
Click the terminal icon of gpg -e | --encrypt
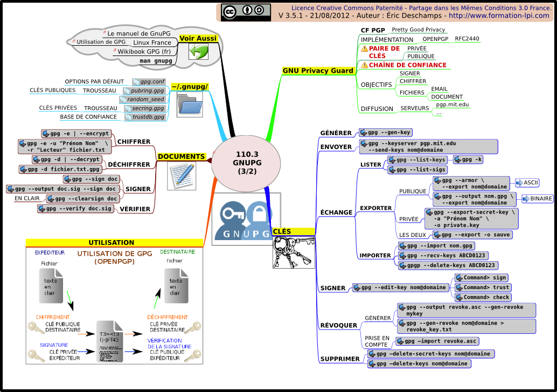click(x=45, y=134)
